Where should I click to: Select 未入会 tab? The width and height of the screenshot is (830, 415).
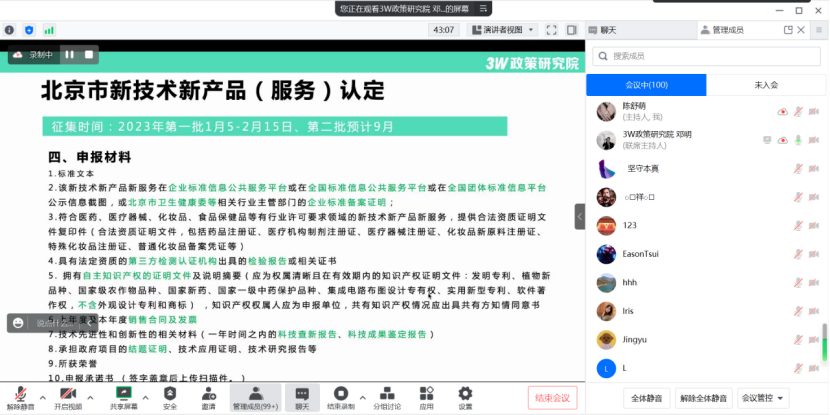tap(766, 85)
